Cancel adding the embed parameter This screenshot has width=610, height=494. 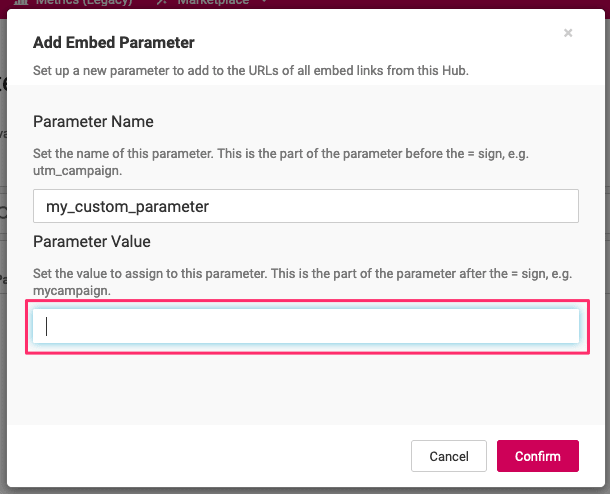point(449,456)
